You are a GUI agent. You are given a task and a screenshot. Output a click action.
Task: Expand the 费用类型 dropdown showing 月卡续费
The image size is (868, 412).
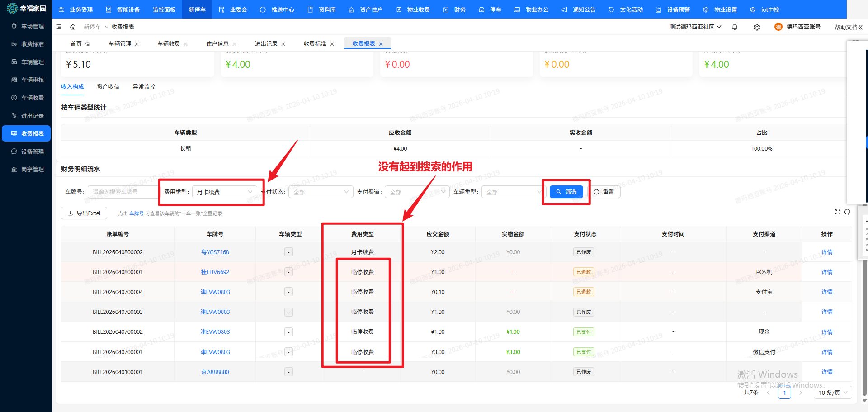[x=224, y=192]
